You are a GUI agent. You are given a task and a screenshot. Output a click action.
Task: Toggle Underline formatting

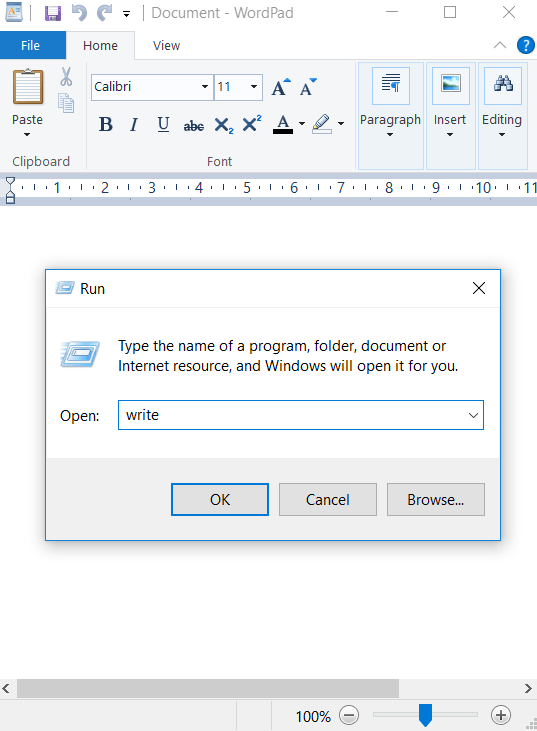coord(163,124)
